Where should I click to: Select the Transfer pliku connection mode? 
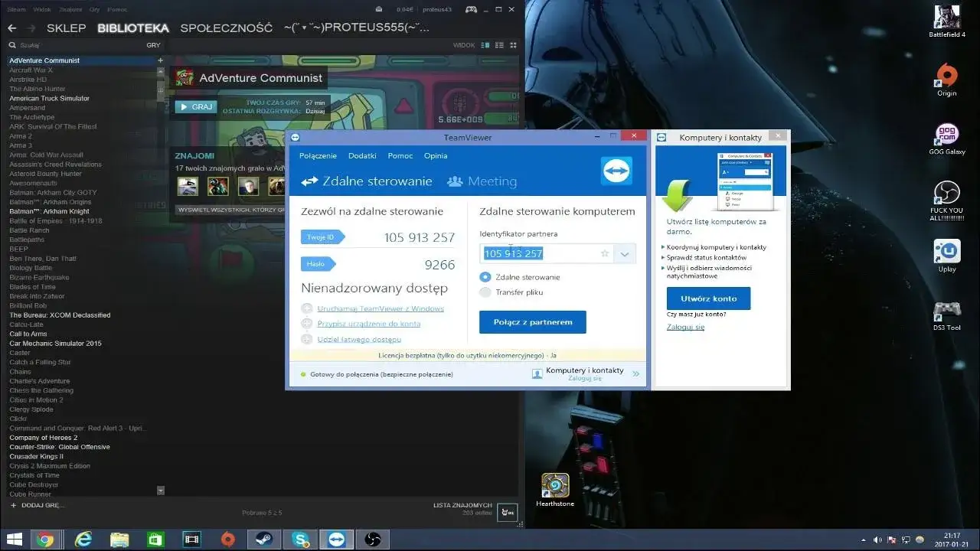[x=485, y=292]
